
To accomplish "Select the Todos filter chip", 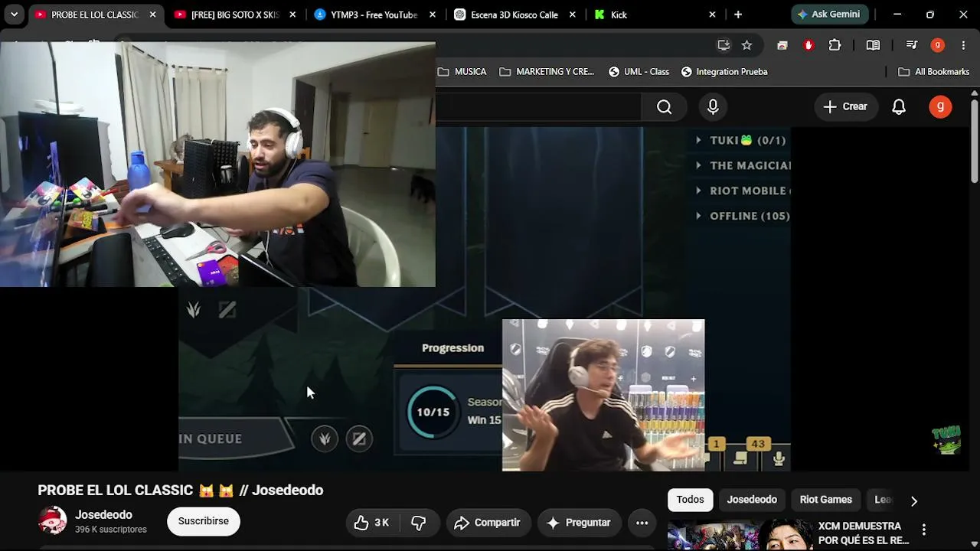I will (x=690, y=500).
